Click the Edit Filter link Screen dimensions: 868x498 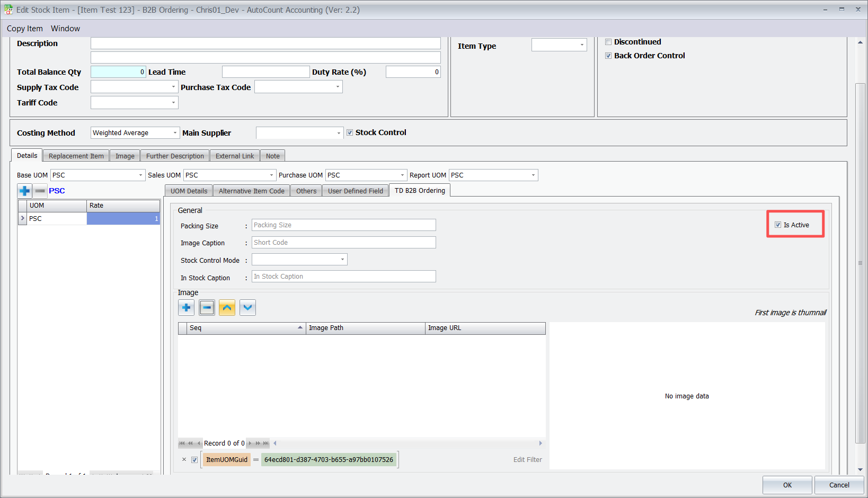coord(528,460)
